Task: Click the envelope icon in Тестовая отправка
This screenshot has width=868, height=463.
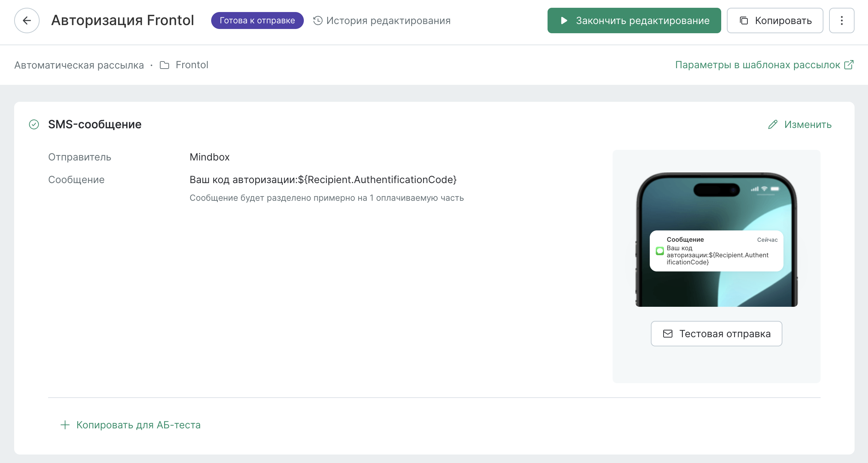Action: pos(668,334)
